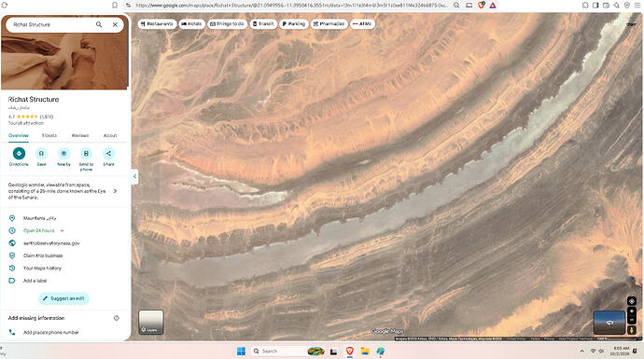Viewport: 644px width, 359px height.
Task: Click Claim this business
Action: (x=43, y=255)
